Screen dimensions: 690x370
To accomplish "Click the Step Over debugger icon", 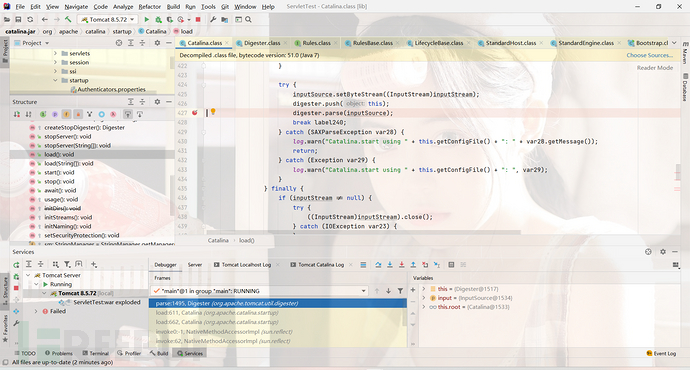I will pyautogui.click(x=378, y=264).
